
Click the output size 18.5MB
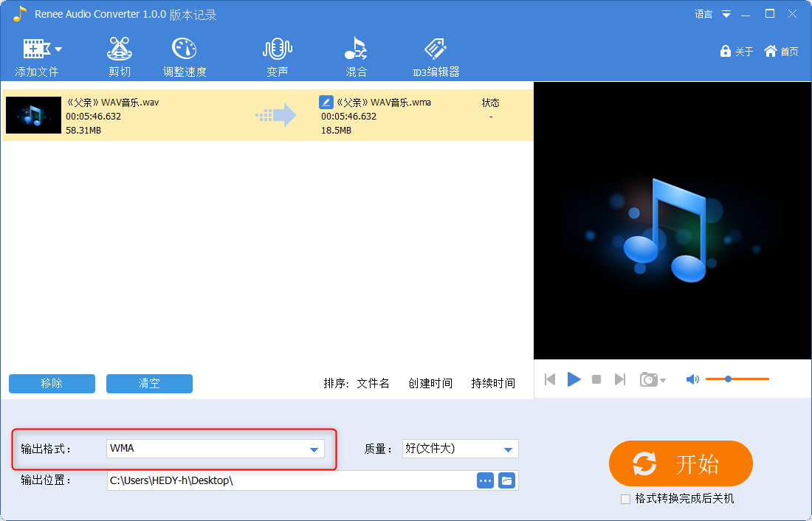[336, 130]
